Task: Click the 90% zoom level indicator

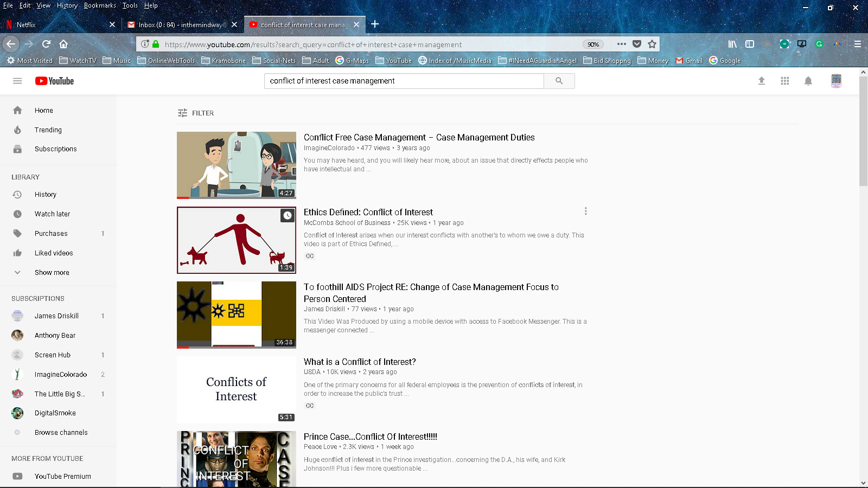Action: 593,44
